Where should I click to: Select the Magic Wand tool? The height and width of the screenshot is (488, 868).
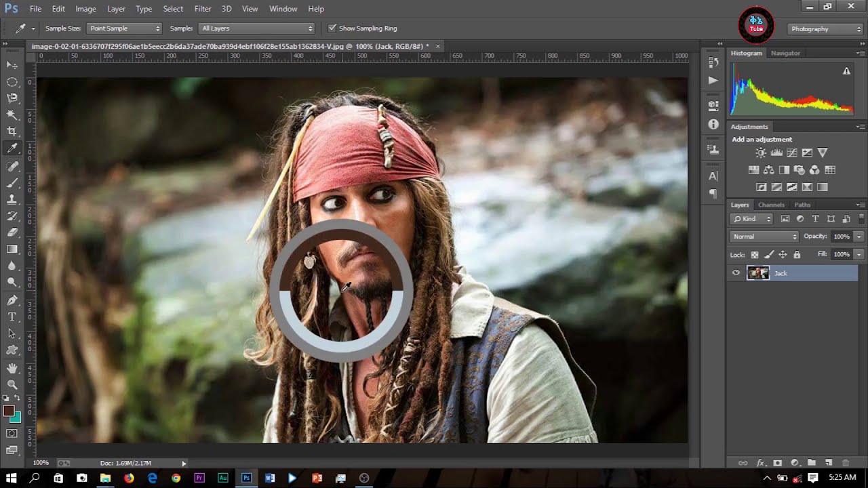12,115
